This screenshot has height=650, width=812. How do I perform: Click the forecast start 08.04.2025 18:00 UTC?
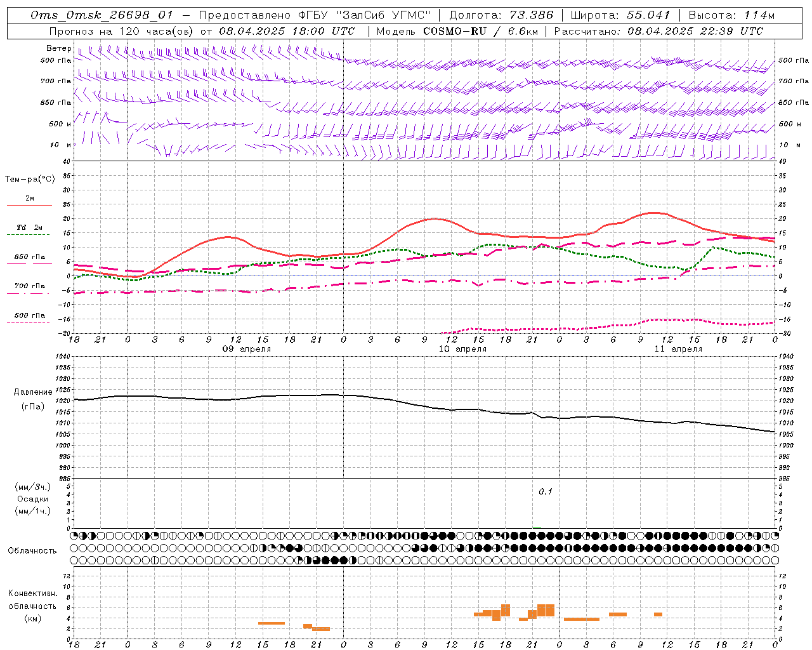click(286, 31)
